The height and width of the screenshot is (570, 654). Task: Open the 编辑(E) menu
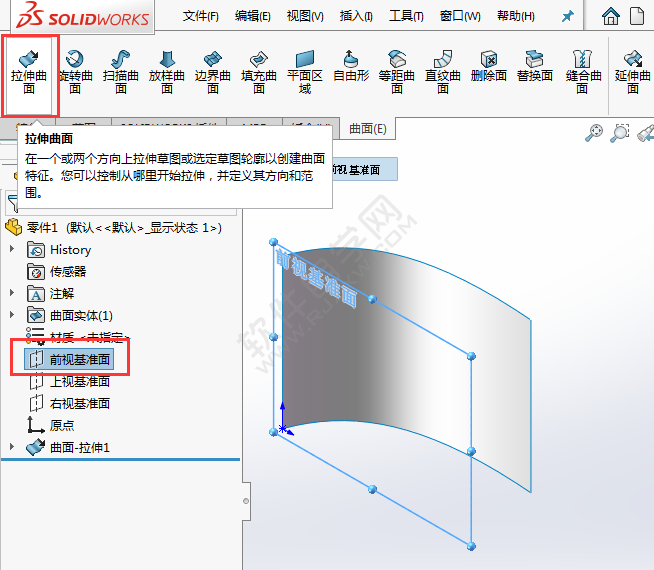[253, 16]
